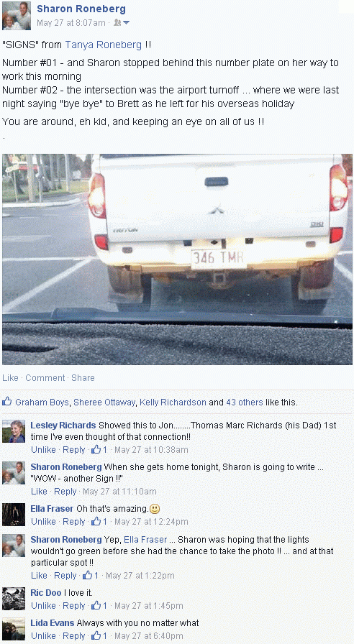Screen dimensions: 354x644
Task: Click the thumbs-up count on Lesley Richards' comment
Action: [99, 450]
